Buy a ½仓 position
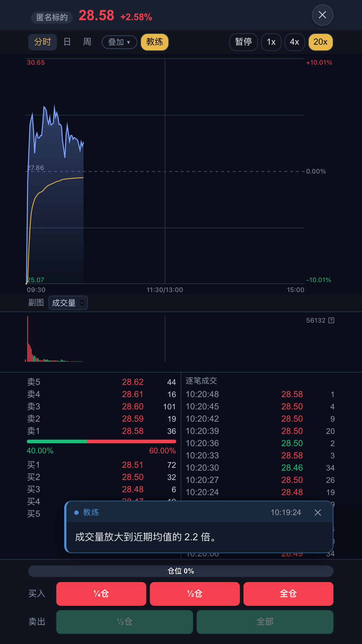Screen dimensions: 362x644 click(195, 594)
